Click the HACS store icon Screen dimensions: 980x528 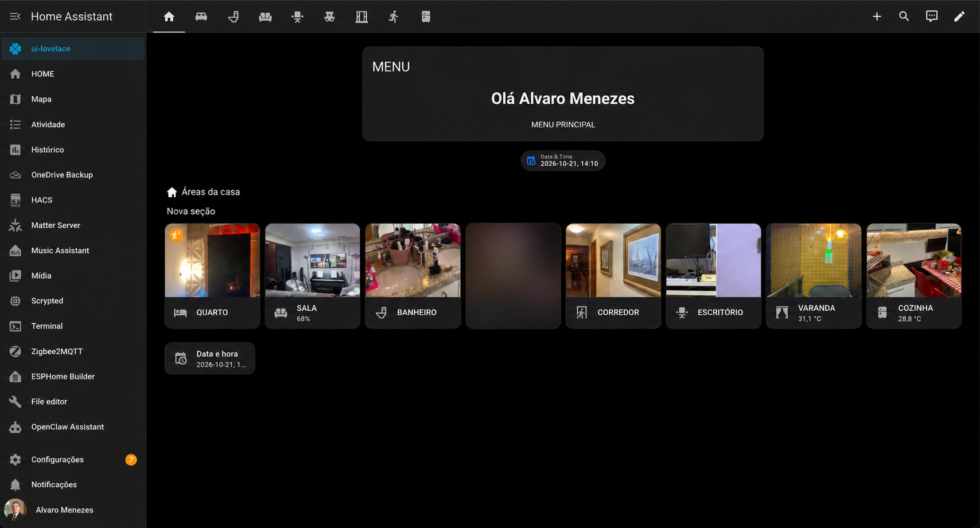coord(15,200)
